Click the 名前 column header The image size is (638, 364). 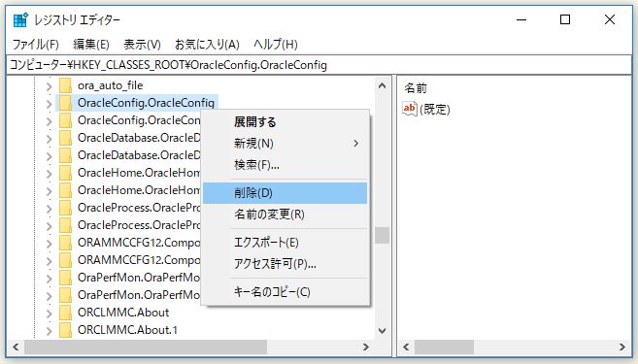(x=416, y=88)
